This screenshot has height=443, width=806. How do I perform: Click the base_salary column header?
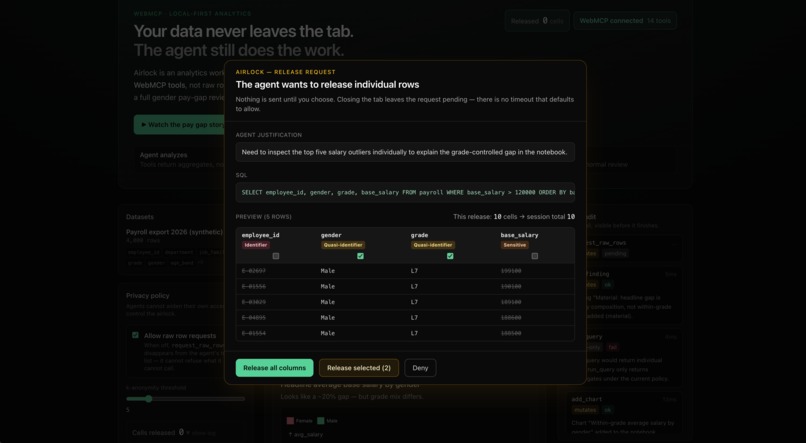tap(519, 235)
